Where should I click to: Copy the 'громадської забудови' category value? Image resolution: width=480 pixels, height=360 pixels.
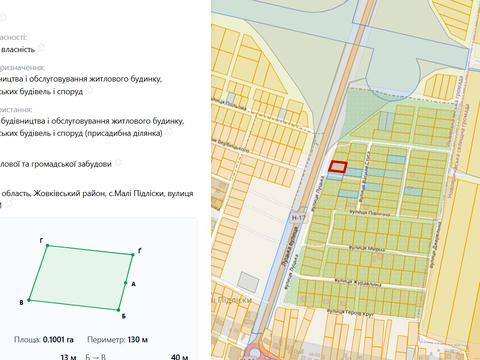tap(118, 163)
